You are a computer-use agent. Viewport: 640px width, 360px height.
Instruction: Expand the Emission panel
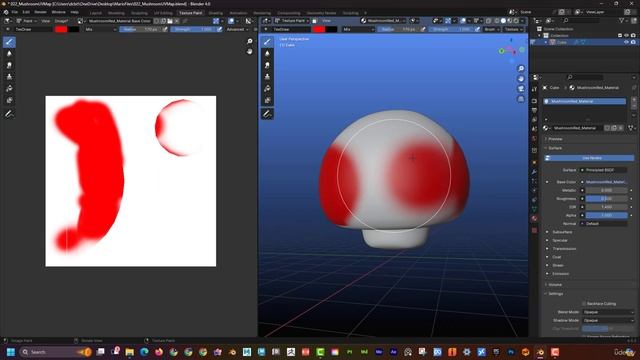(x=560, y=274)
